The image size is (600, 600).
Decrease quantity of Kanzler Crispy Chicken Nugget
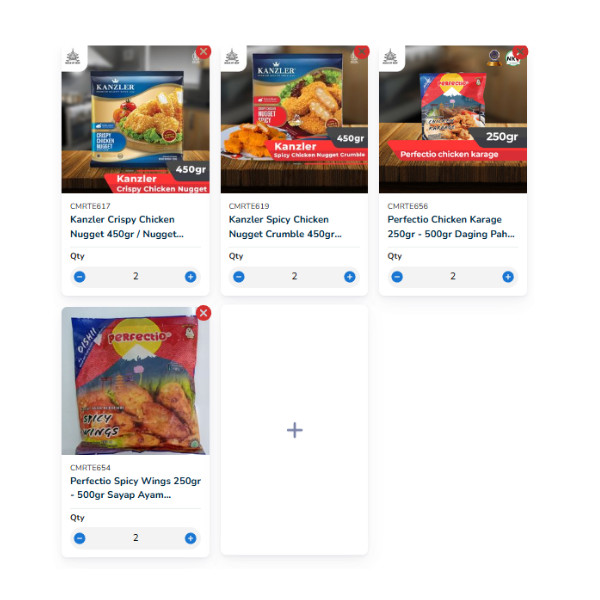click(x=80, y=277)
